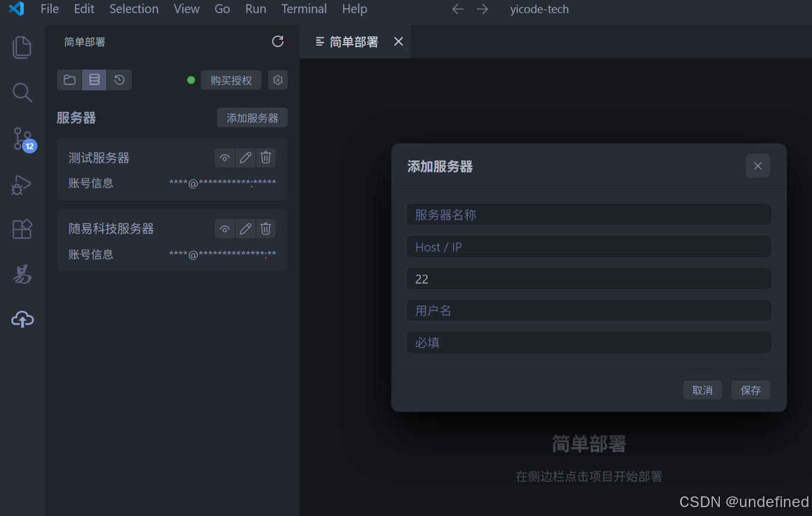Screen dimensions: 812x516
Task: Click the green license status dot
Action: pos(191,80)
